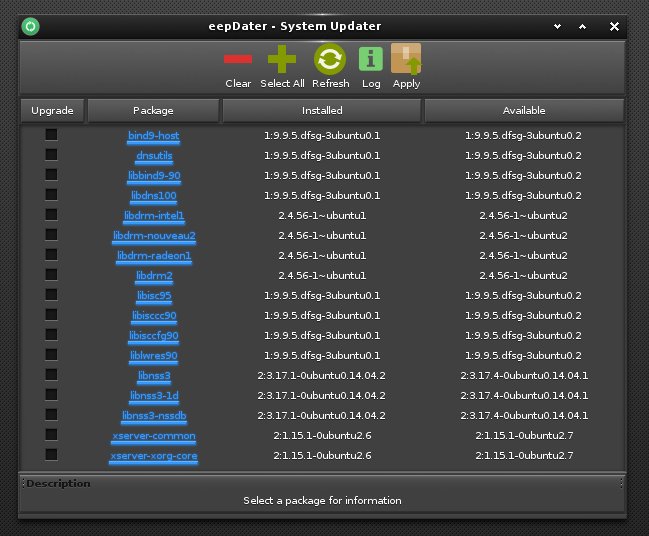649x536 pixels.
Task: Click libdrm-radeon1 package name
Action: 154,255
